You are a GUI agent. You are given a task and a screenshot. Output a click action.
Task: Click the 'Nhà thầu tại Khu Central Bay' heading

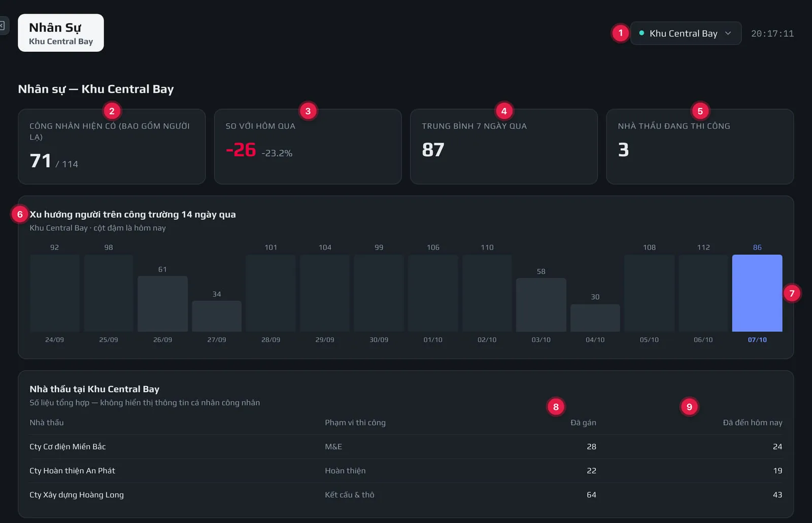tap(94, 389)
